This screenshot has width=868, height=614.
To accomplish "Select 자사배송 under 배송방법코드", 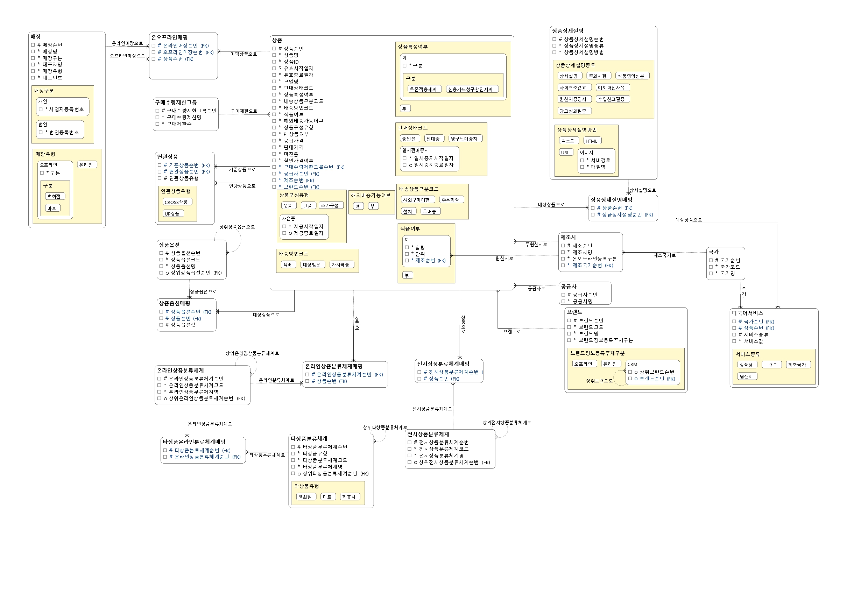I will point(341,264).
